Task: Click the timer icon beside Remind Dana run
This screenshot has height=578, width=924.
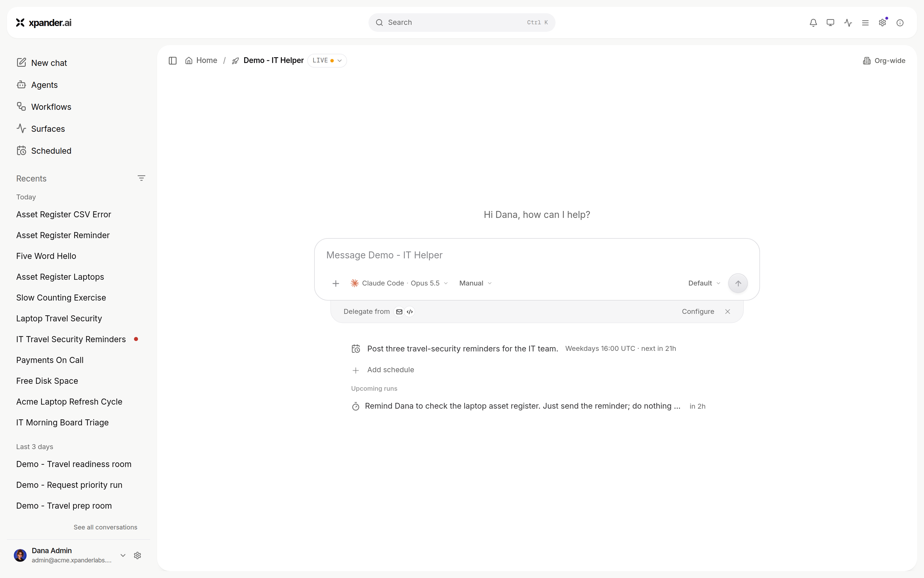Action: pos(355,406)
